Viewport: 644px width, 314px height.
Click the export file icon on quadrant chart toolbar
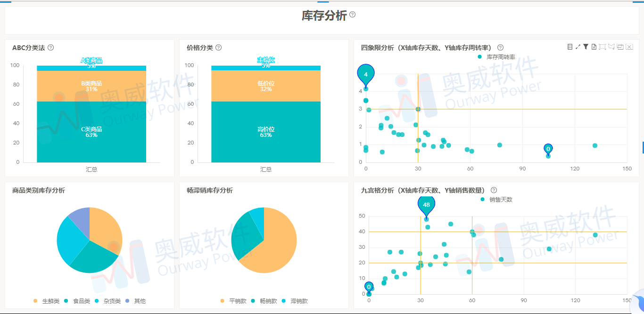click(x=594, y=47)
